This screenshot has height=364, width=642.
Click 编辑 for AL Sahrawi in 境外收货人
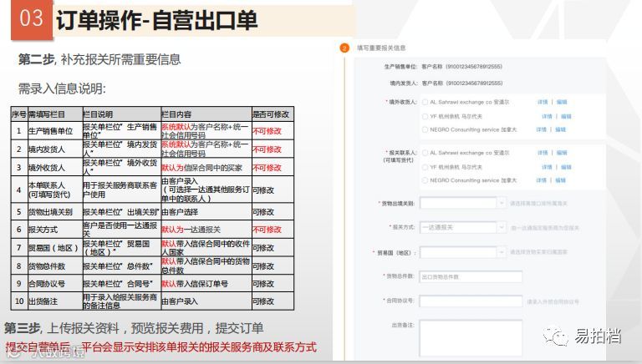(x=562, y=102)
